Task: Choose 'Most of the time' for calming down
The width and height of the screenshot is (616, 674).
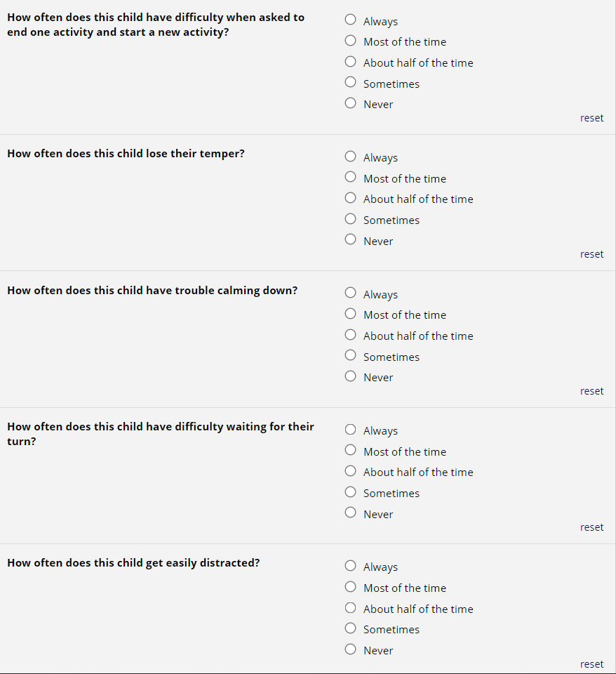Action: point(351,315)
